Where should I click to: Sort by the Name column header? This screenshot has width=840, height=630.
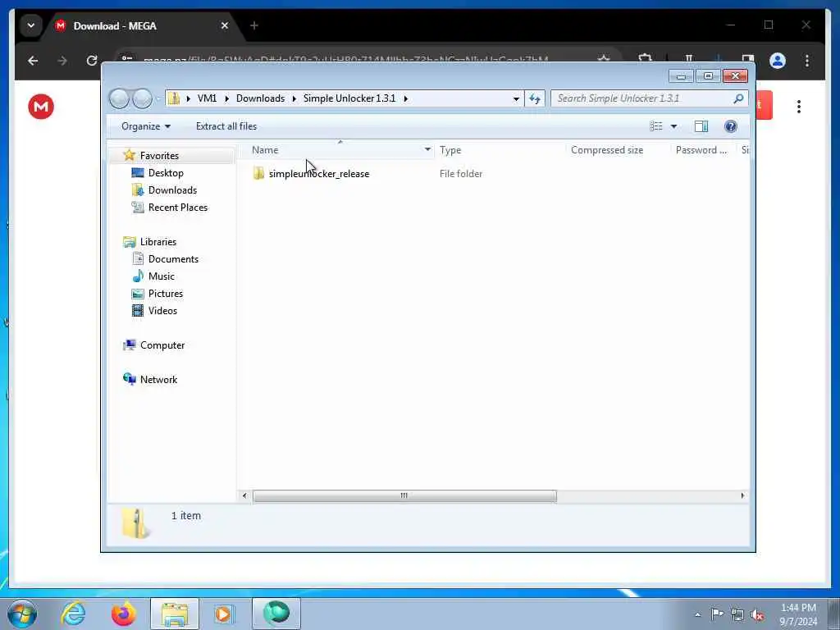coord(265,150)
